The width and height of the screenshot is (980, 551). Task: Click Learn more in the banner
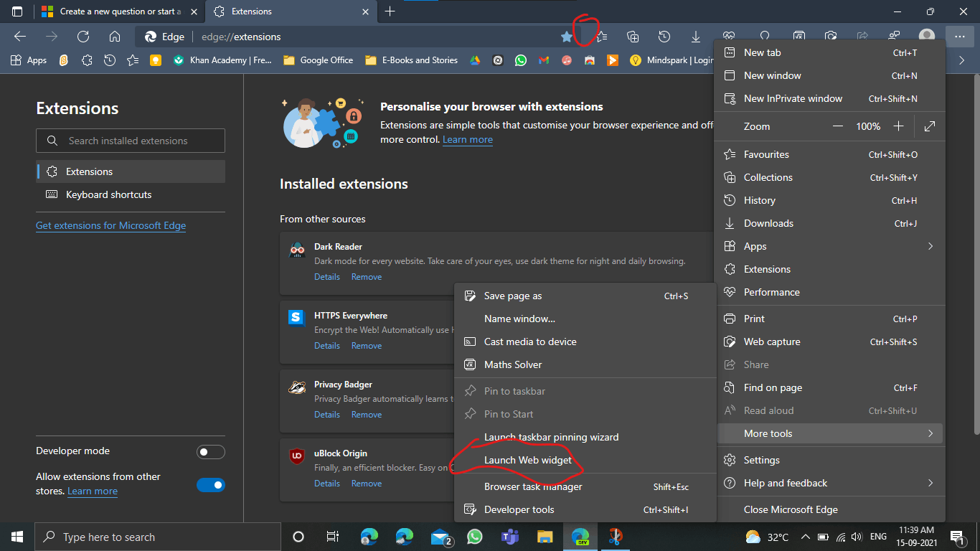(468, 139)
